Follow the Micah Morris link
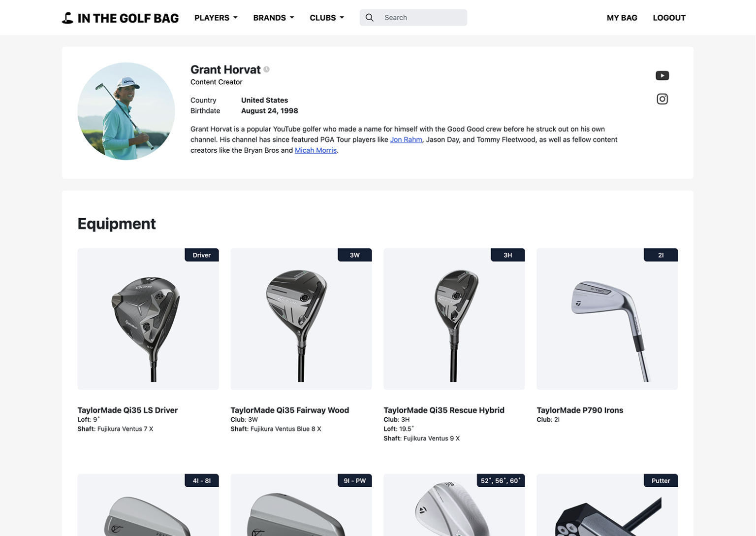The image size is (756, 536). point(315,150)
